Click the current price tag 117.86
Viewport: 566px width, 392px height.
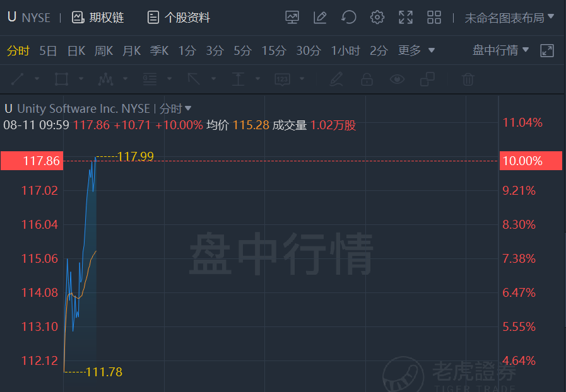32,161
